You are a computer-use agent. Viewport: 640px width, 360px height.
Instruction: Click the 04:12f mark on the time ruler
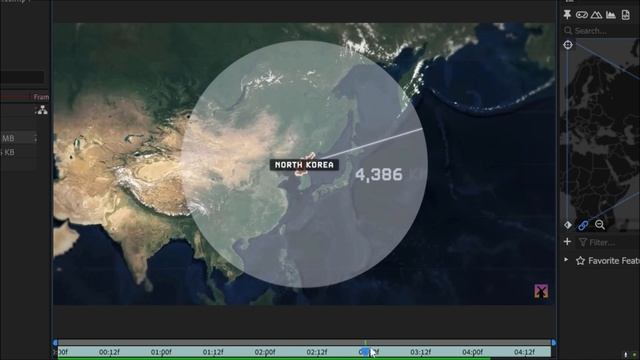(524, 352)
